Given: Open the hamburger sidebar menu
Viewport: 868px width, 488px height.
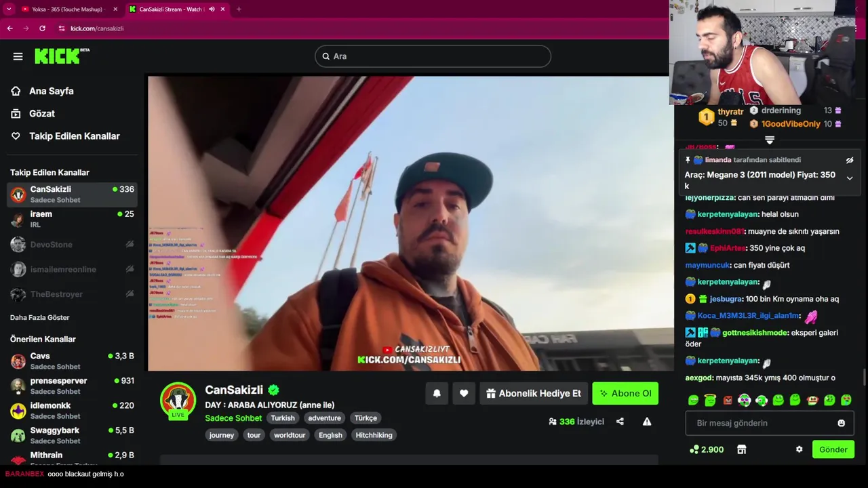Looking at the screenshot, I should tap(18, 56).
